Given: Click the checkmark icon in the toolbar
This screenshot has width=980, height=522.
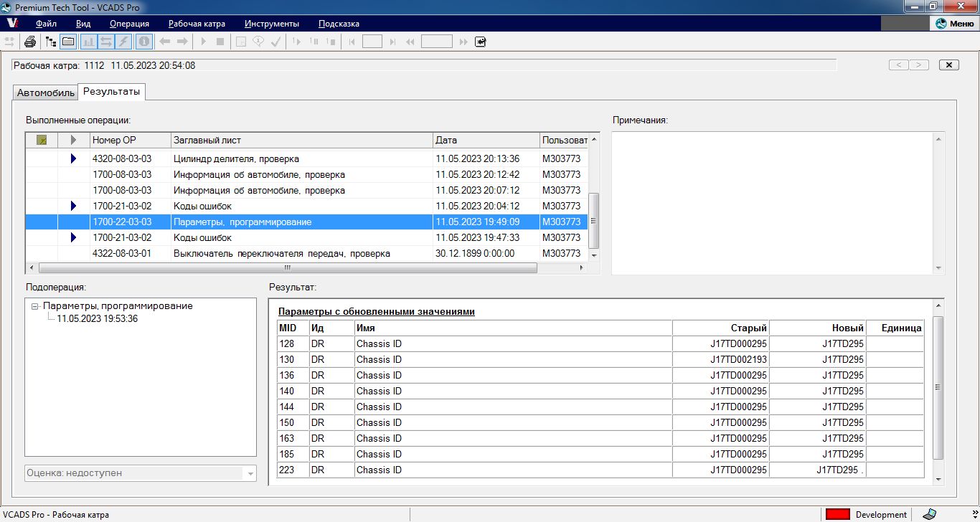Looking at the screenshot, I should coord(275,42).
